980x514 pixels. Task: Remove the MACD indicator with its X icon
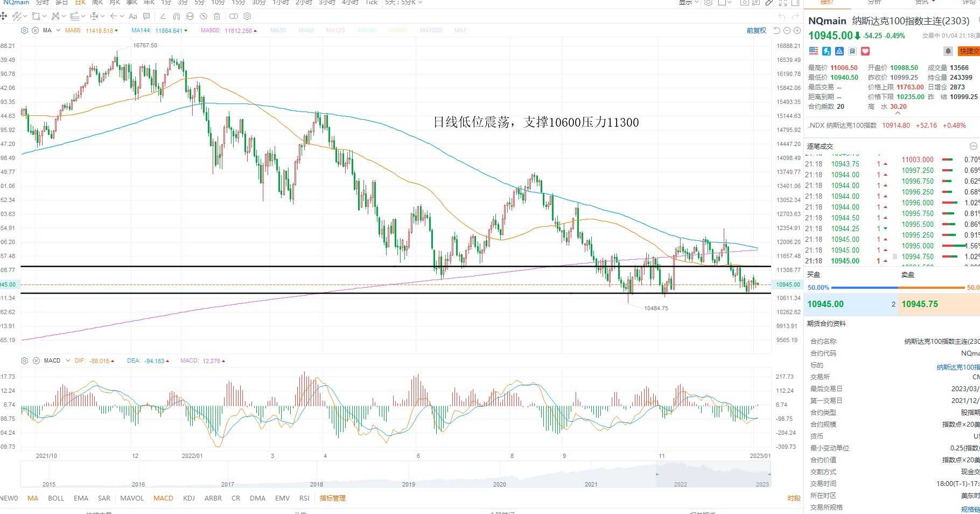[36, 360]
